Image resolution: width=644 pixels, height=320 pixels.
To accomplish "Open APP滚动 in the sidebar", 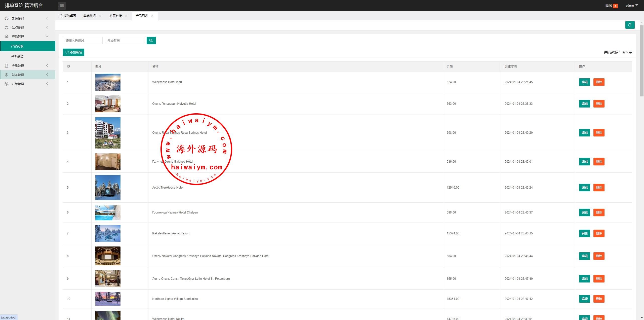I will click(17, 56).
